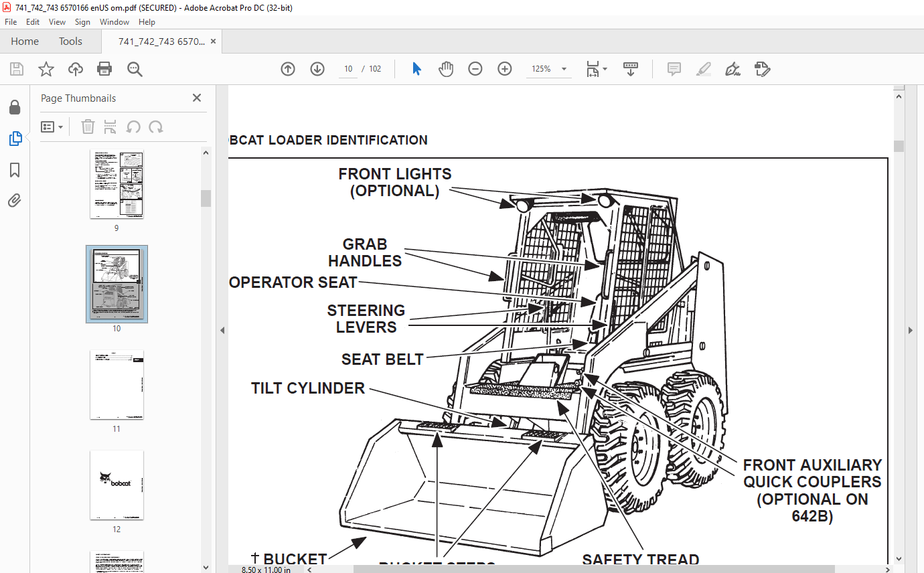Close the 741_742_743 document tab
The width and height of the screenshot is (924, 573).
[213, 41]
